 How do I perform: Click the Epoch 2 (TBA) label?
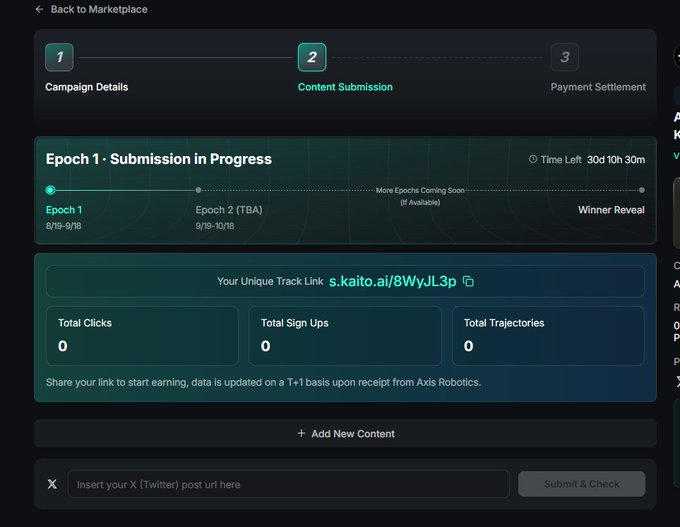point(229,210)
